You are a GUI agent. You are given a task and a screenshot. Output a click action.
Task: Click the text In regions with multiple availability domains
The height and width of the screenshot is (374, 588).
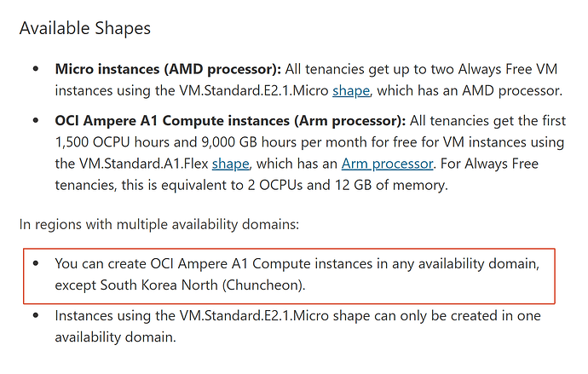[x=159, y=225]
